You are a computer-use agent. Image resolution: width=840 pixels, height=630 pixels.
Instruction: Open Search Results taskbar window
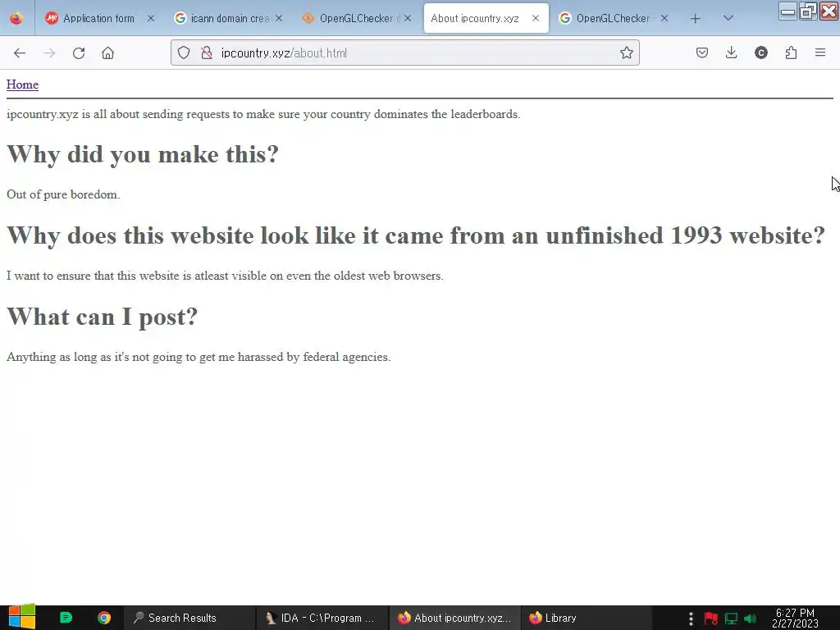(x=189, y=618)
